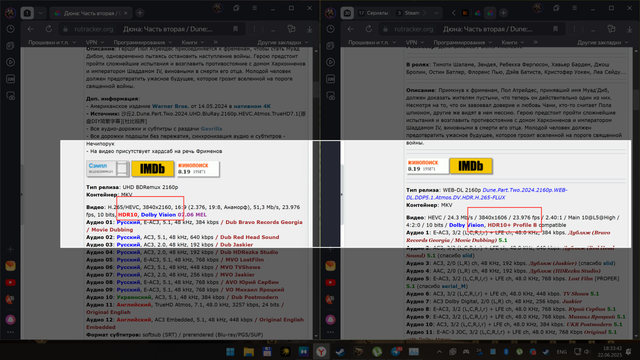Open the history clock icon in the left window's sidebar
This screenshot has height=360, width=640.
tap(11, 29)
